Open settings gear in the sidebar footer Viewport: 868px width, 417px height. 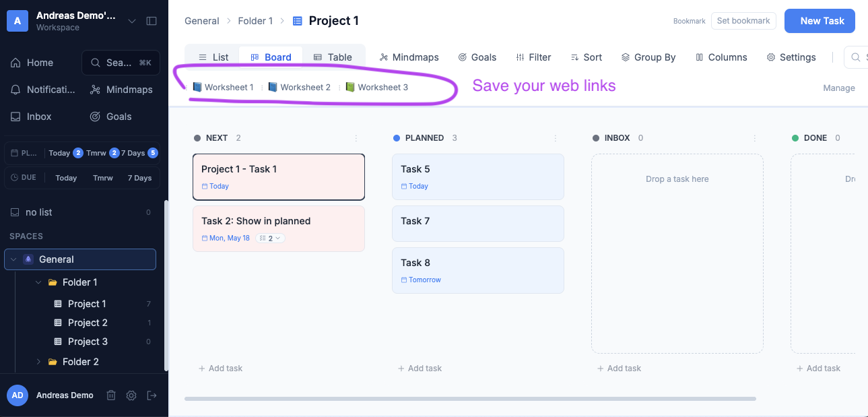click(x=131, y=395)
